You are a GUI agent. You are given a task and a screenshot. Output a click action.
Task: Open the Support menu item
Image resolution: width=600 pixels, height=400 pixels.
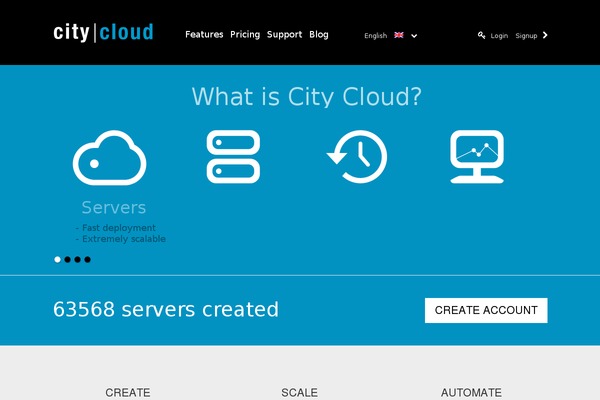284,34
